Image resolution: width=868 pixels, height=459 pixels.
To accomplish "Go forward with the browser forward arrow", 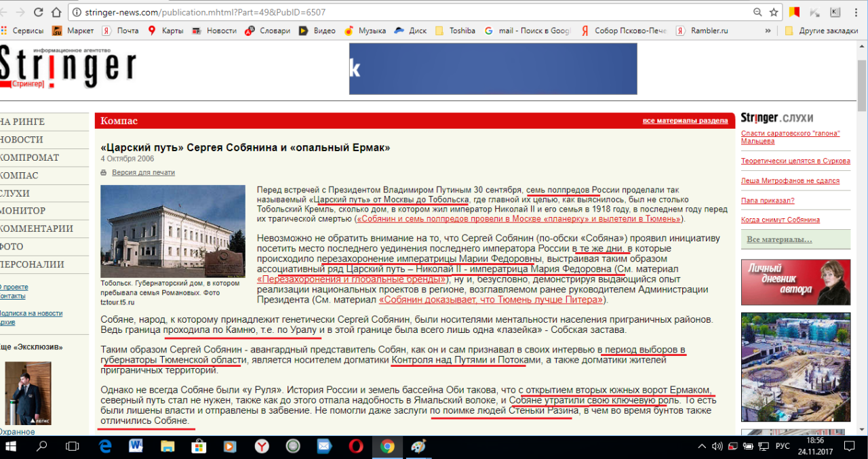I will tap(20, 12).
